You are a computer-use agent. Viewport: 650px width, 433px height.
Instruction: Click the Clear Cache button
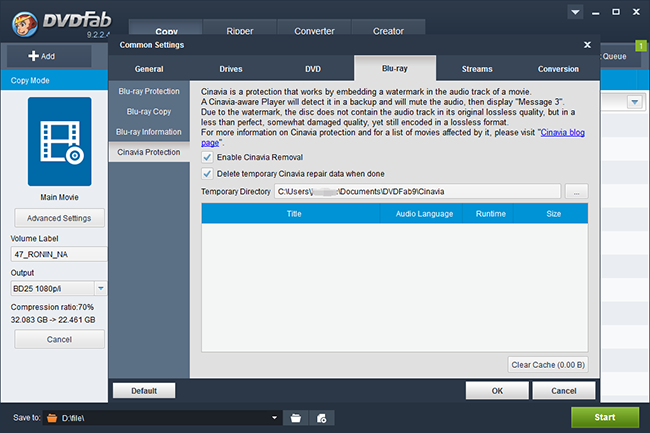[x=548, y=365]
